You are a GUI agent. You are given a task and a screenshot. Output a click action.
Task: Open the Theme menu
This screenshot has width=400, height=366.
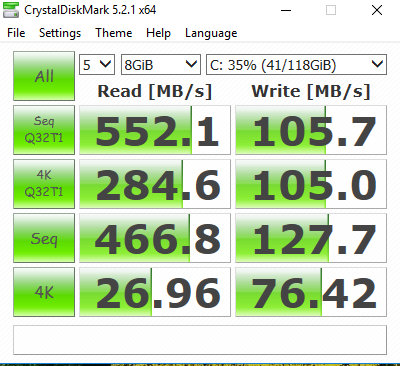(x=114, y=33)
